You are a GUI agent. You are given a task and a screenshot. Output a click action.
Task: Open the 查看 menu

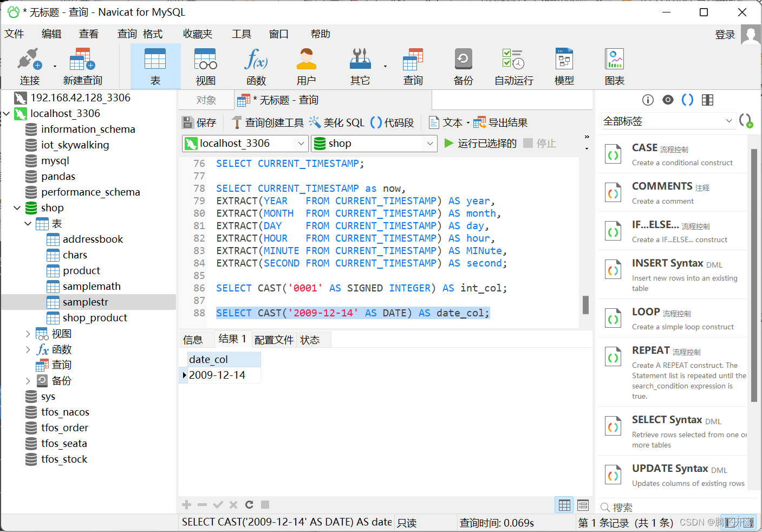89,34
